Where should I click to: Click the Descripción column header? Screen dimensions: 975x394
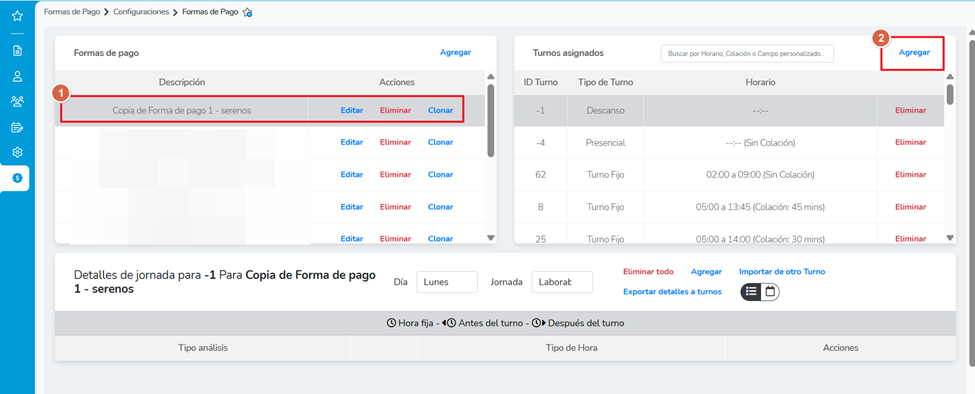(x=182, y=82)
